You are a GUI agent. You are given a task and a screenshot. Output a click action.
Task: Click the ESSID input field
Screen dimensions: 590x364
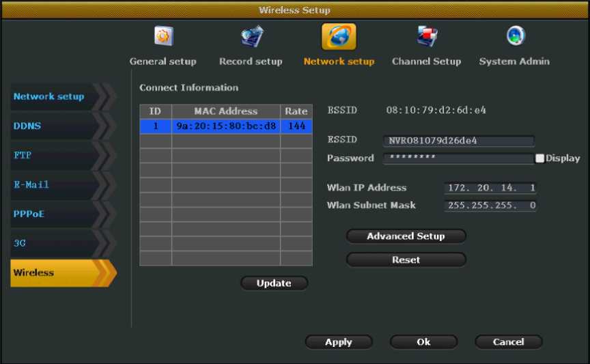(458, 141)
